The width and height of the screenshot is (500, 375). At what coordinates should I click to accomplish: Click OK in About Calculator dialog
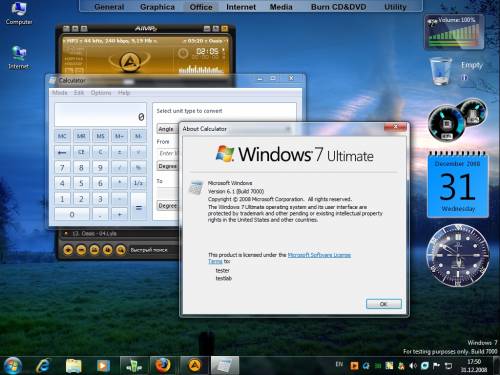[x=384, y=304]
